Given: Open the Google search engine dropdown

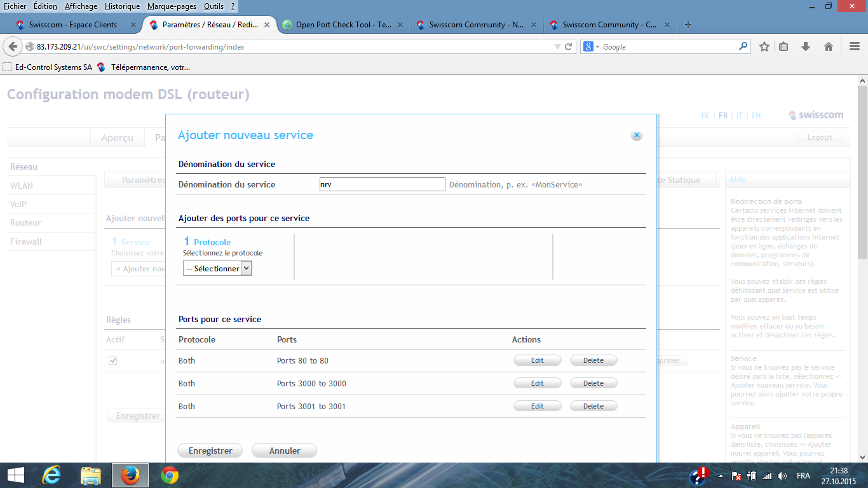Looking at the screenshot, I should pos(592,46).
